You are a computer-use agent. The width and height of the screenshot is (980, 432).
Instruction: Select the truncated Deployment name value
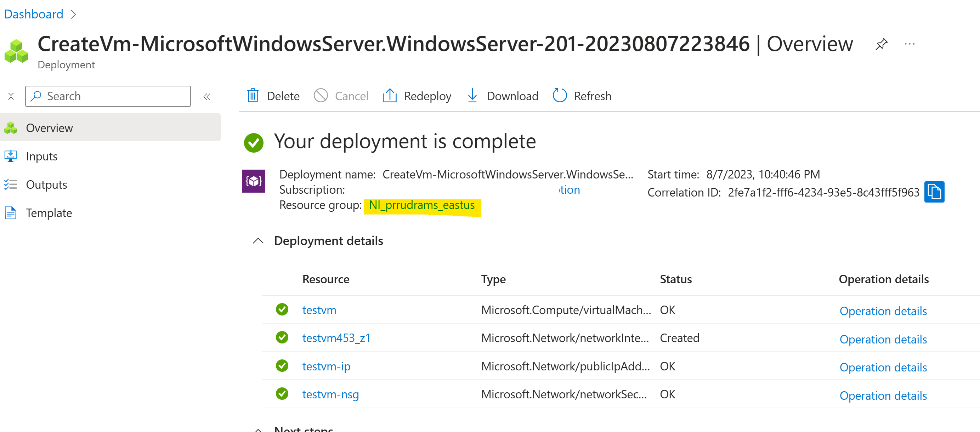pyautogui.click(x=508, y=174)
